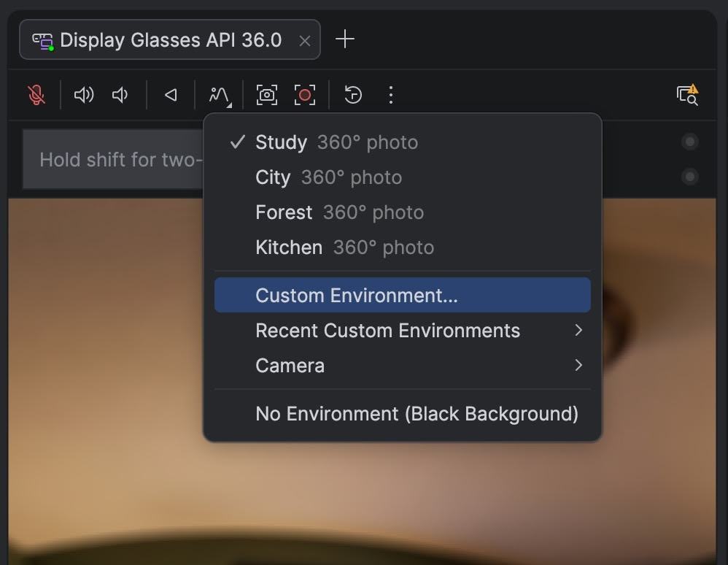Choose the City 360° photo environment
728x565 pixels.
tap(403, 177)
